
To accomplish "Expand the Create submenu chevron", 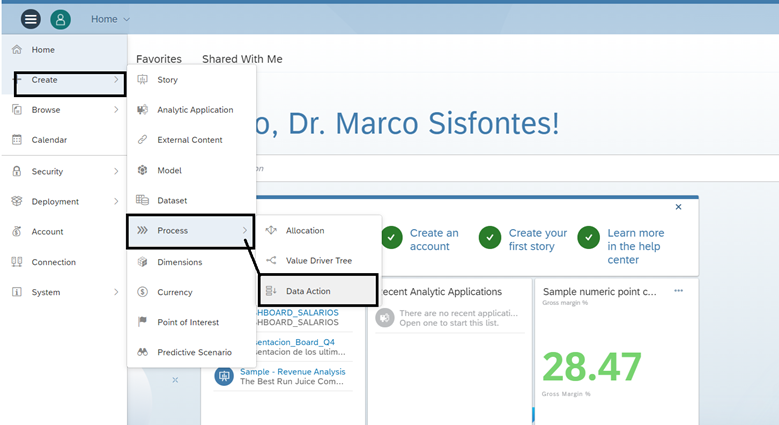I will 116,80.
